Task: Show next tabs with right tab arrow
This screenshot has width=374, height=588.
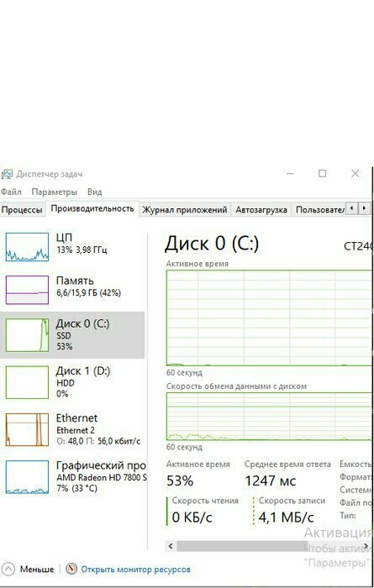Action: pyautogui.click(x=364, y=208)
